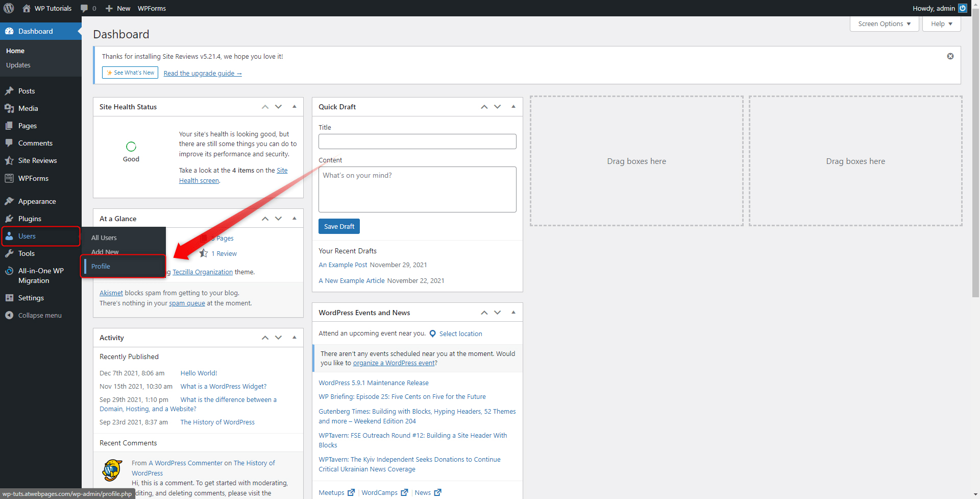
Task: Click the plus New icon in admin bar
Action: pyautogui.click(x=109, y=8)
